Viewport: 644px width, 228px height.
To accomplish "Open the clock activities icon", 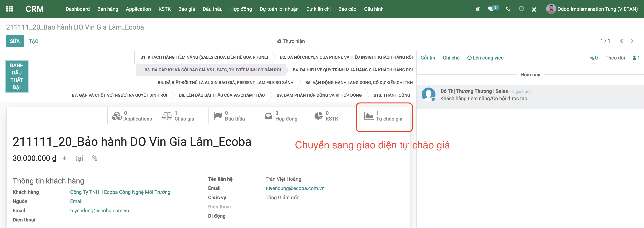I will [x=521, y=9].
